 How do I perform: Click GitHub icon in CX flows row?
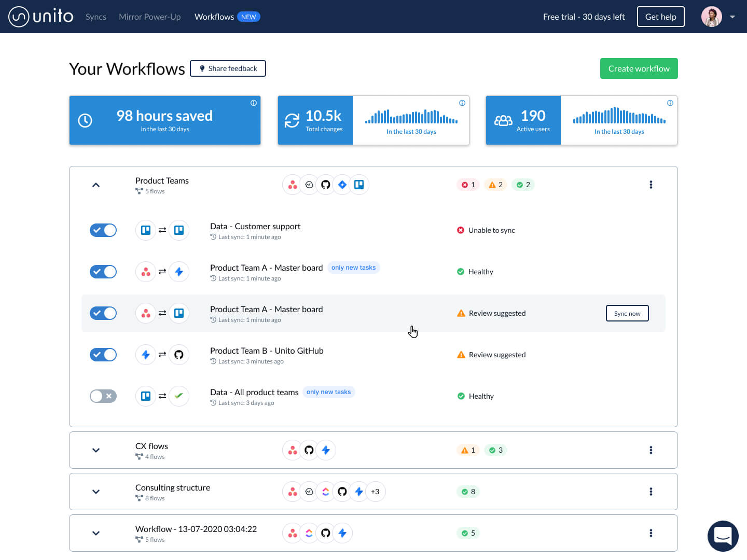309,450
